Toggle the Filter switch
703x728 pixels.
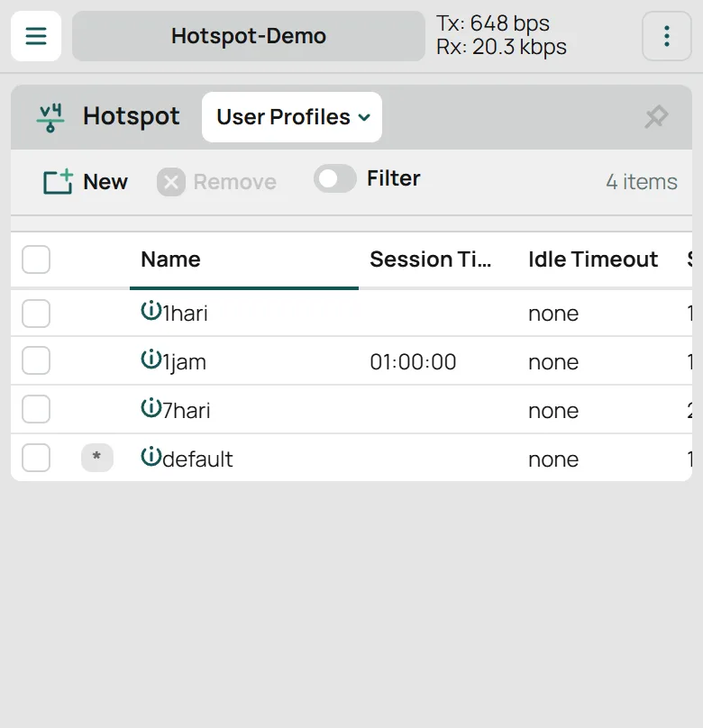(334, 178)
